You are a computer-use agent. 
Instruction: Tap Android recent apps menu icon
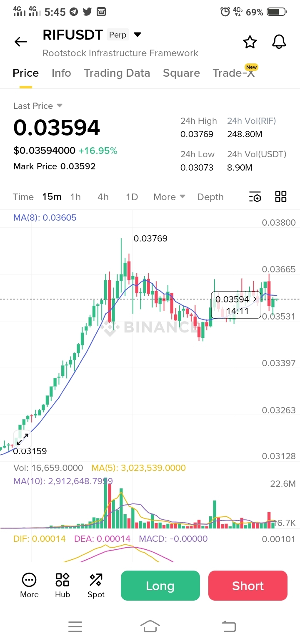tap(75, 626)
